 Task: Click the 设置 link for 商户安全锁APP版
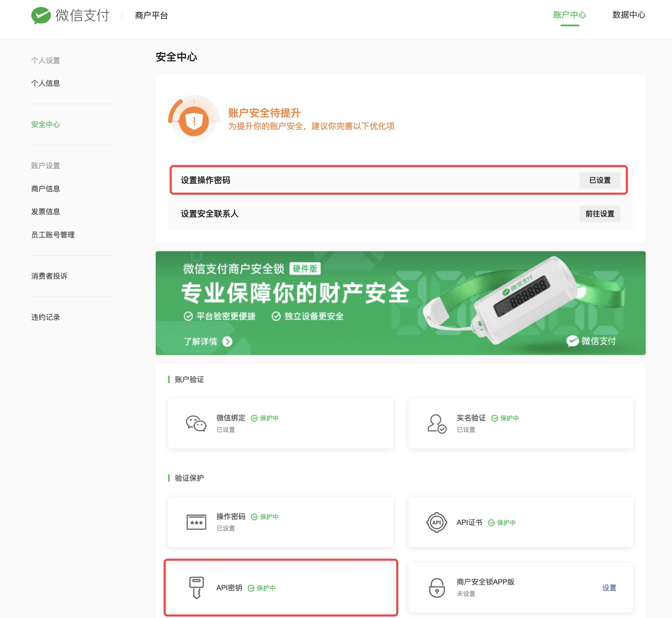click(x=609, y=588)
